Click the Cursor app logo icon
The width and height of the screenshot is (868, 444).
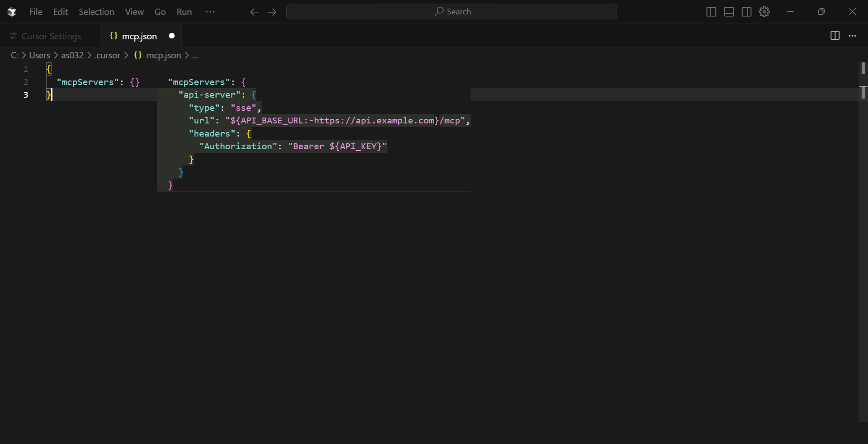(x=12, y=12)
